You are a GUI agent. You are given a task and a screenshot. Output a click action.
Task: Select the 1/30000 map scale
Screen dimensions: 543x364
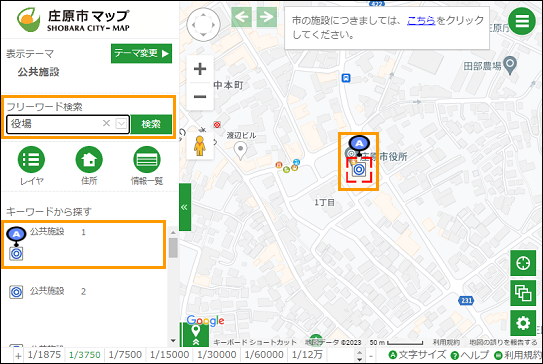click(217, 355)
